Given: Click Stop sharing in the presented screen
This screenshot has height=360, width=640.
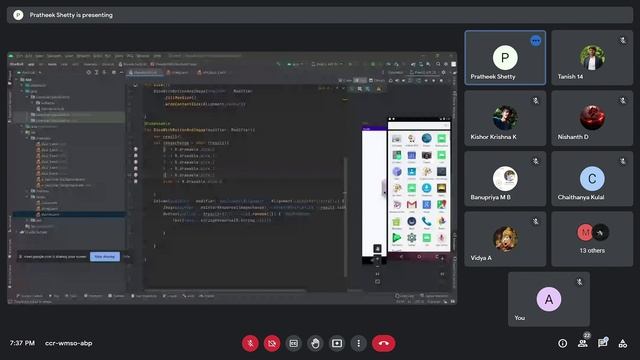Looking at the screenshot, I should [105, 256].
